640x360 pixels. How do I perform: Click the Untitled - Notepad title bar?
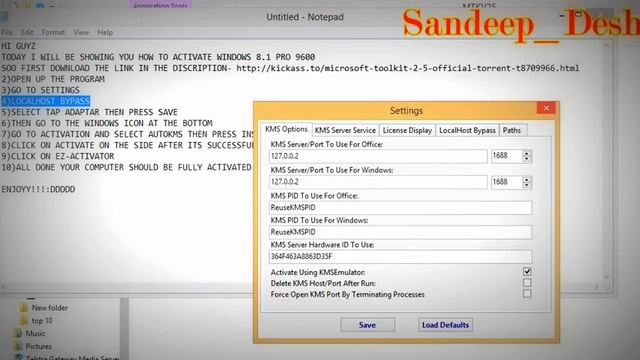point(305,17)
